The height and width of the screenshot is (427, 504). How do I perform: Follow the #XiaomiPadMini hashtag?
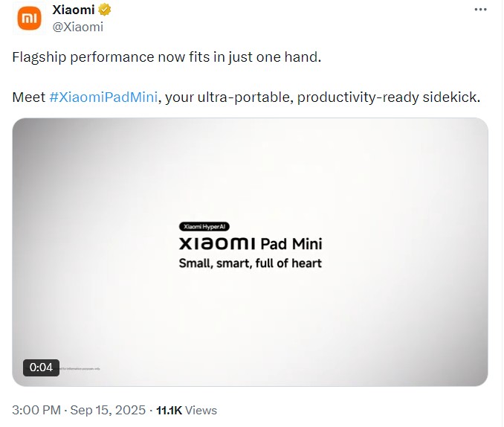click(x=103, y=97)
